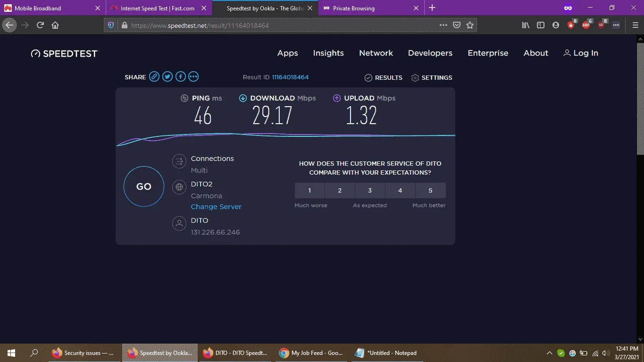The width and height of the screenshot is (644, 362).
Task: Open red padlock shield extension
Action: click(x=571, y=25)
